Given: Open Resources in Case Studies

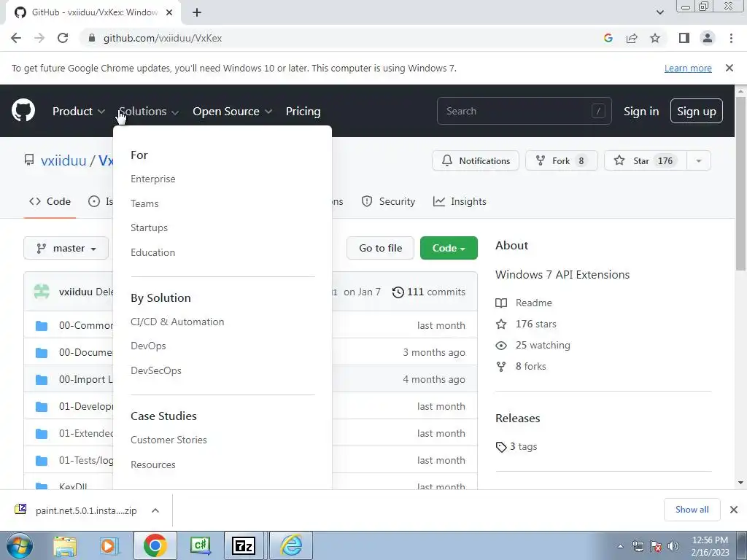Looking at the screenshot, I should click(153, 464).
